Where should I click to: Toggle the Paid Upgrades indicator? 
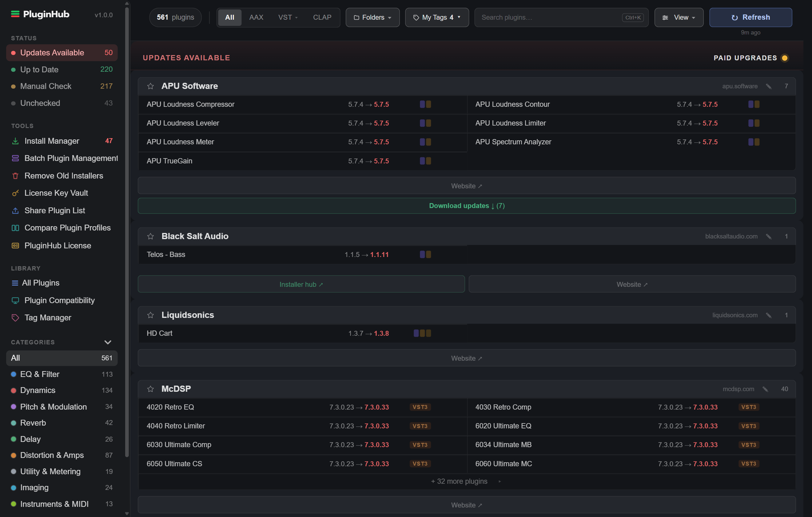tap(785, 58)
